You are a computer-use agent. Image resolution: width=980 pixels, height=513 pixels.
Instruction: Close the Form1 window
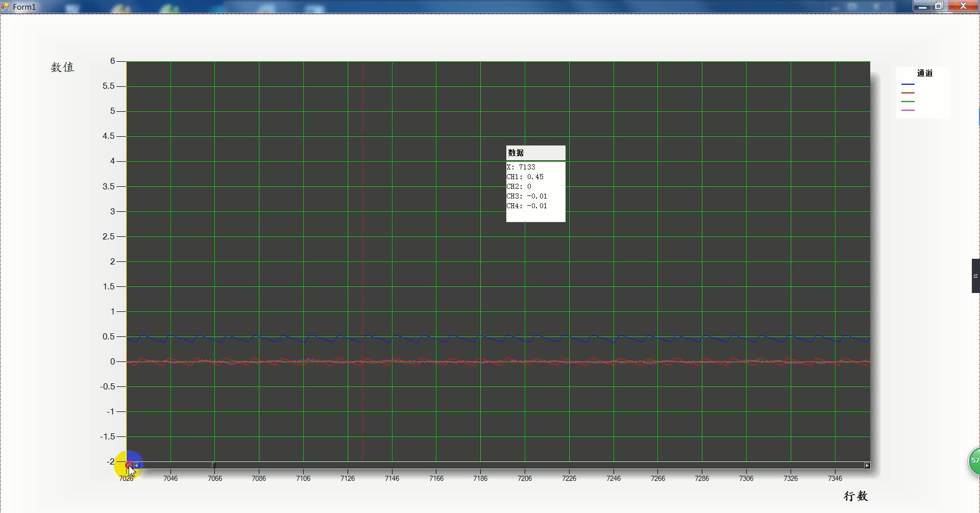pyautogui.click(x=964, y=6)
